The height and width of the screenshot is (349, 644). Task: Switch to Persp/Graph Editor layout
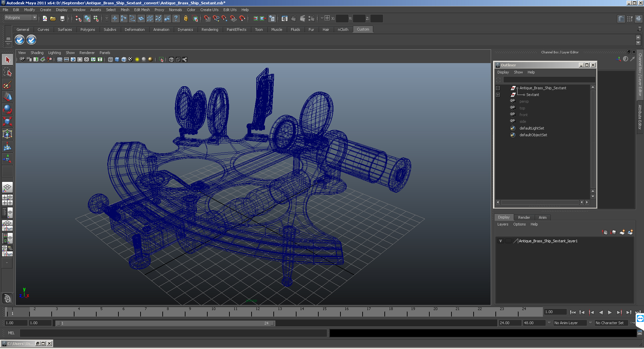[x=7, y=225]
